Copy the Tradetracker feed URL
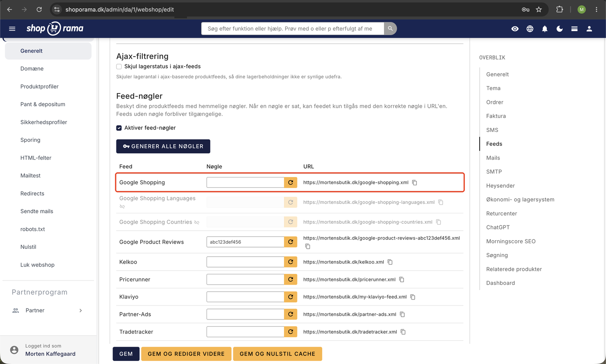The image size is (606, 364). [403, 332]
